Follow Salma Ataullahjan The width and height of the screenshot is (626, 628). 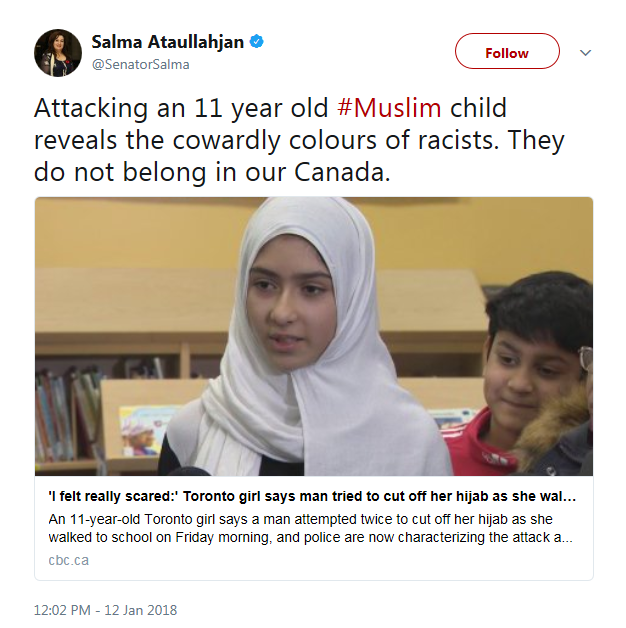click(x=507, y=51)
